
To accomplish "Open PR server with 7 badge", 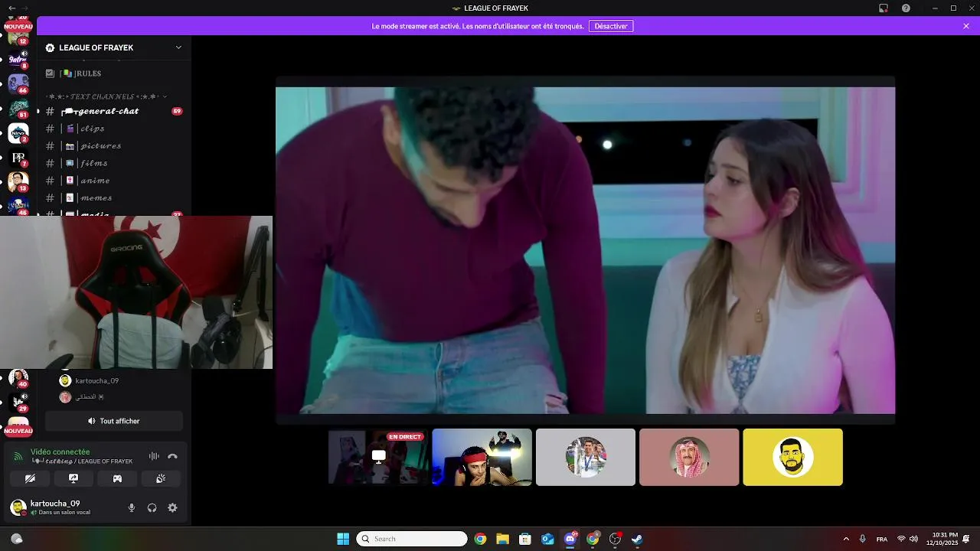I will click(x=18, y=158).
